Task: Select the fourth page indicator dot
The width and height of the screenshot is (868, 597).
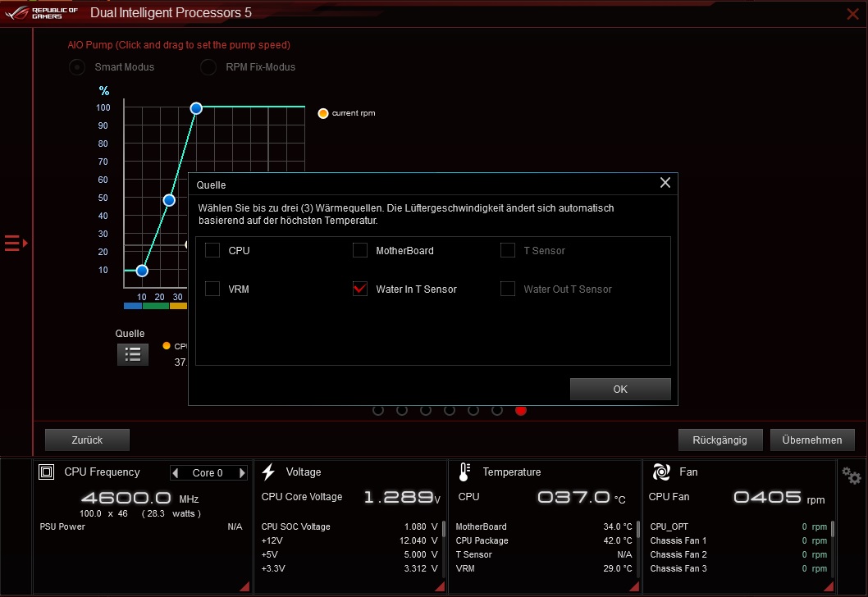Action: pos(450,410)
